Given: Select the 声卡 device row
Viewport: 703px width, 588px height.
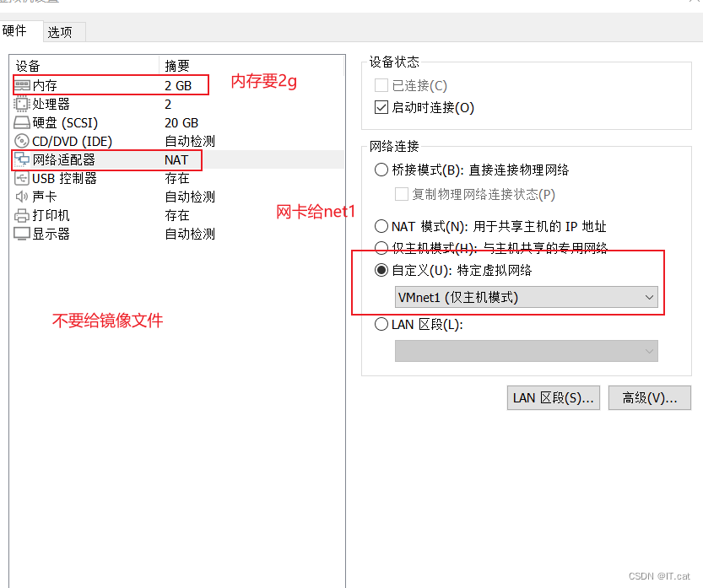Looking at the screenshot, I should pyautogui.click(x=178, y=197).
